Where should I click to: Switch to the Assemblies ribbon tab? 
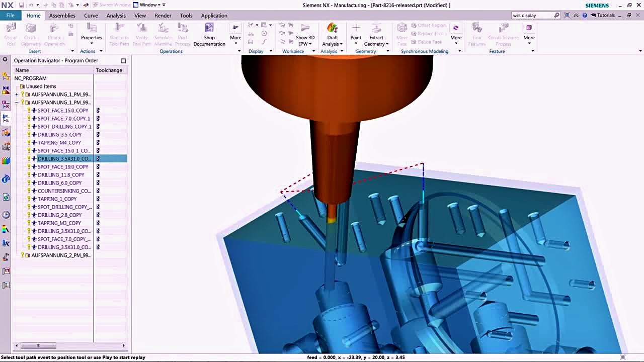pos(62,16)
